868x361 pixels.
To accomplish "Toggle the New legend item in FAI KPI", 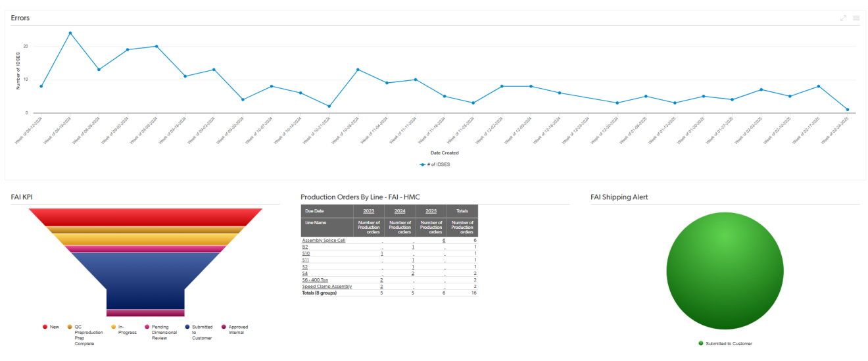I will click(45, 327).
